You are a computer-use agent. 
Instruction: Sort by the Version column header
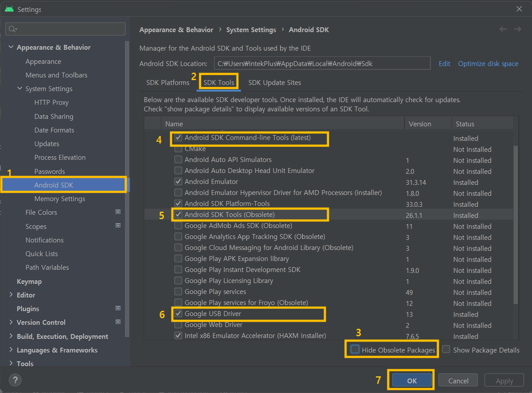click(428, 124)
